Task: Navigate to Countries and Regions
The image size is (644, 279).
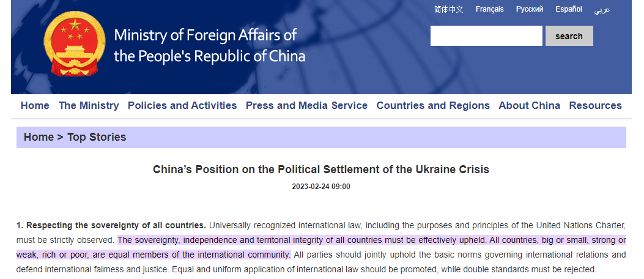Action: (433, 105)
